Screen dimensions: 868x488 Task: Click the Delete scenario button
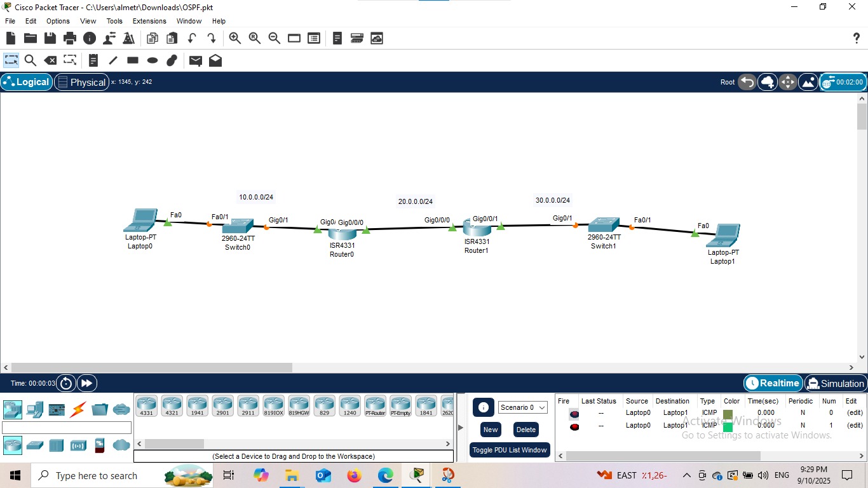(x=526, y=430)
